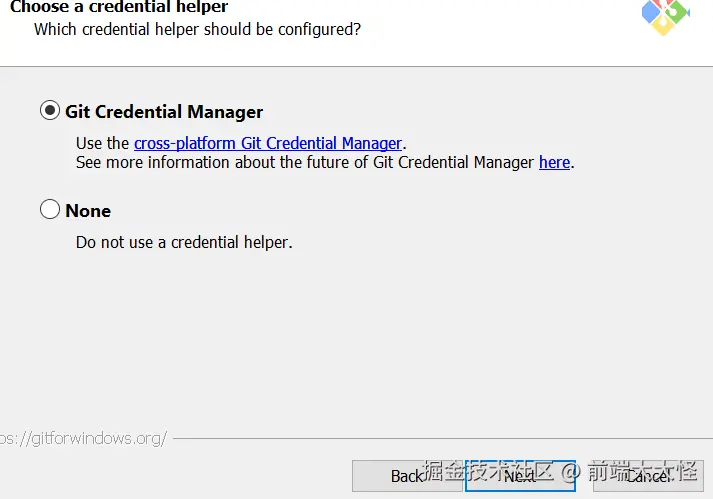Click the Git for Windows logo icon
Image resolution: width=713 pixels, height=499 pixels.
pos(666,15)
